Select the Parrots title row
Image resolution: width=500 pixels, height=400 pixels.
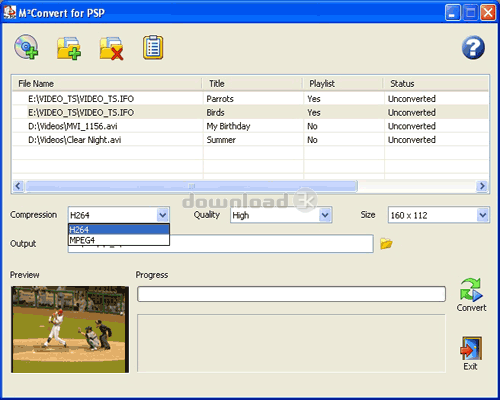[250, 99]
